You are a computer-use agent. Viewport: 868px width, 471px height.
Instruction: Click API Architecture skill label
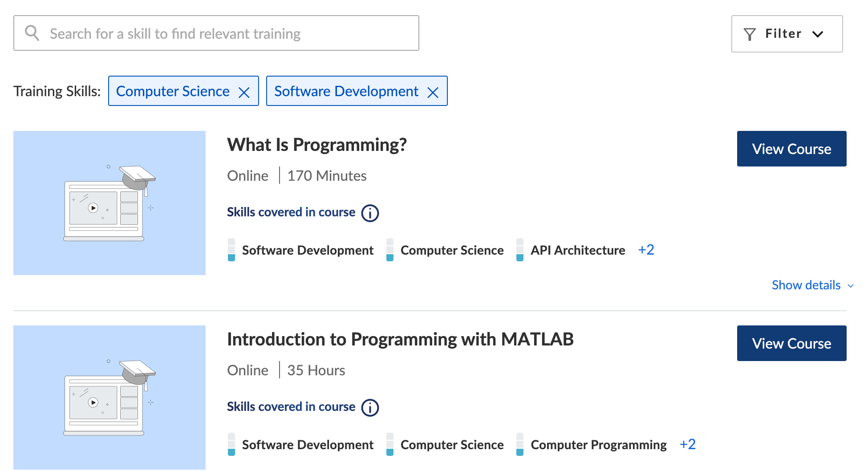[x=578, y=250]
